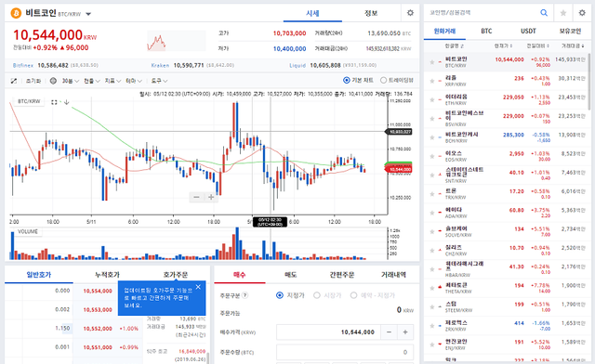Image resolution: width=595 pixels, height=364 pixels.
Task: Open the 간편주문 tab
Action: (342, 275)
